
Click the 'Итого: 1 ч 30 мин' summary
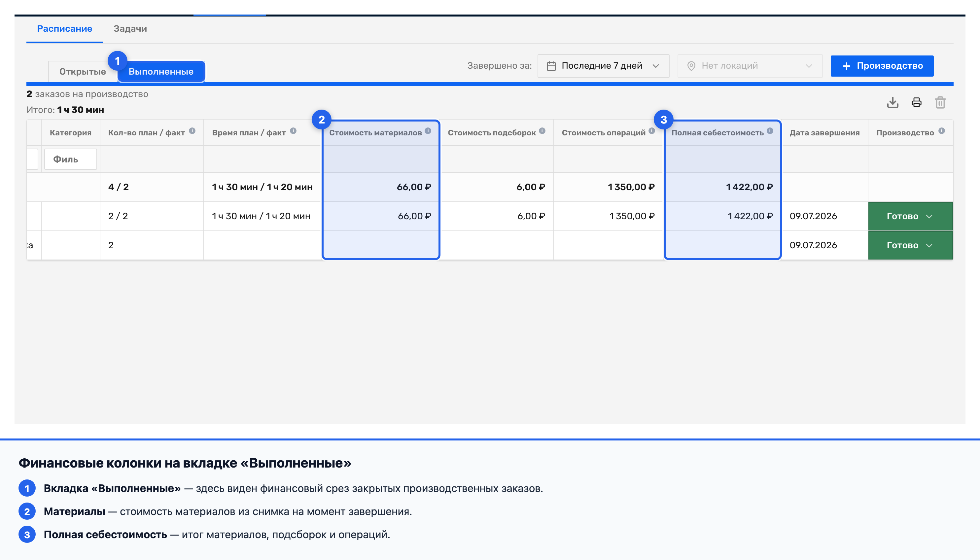point(65,110)
